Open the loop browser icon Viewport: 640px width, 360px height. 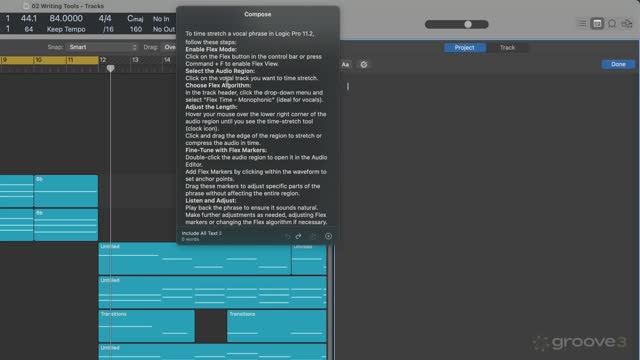click(x=612, y=24)
